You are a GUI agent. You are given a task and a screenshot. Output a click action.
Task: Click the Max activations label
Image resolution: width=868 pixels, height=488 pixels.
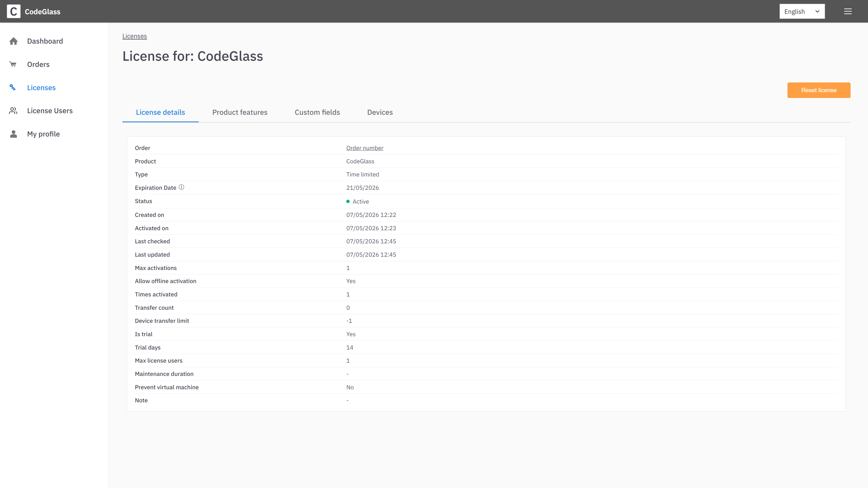pyautogui.click(x=156, y=268)
